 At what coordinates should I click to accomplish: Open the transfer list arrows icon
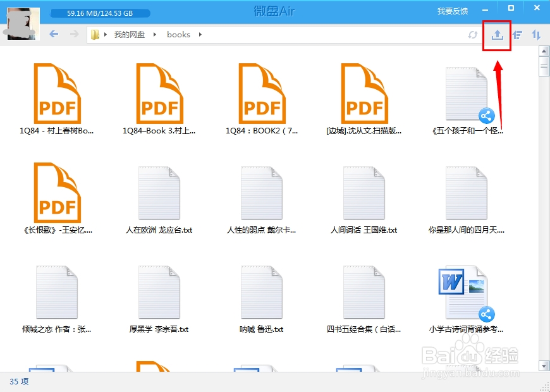pyautogui.click(x=536, y=35)
